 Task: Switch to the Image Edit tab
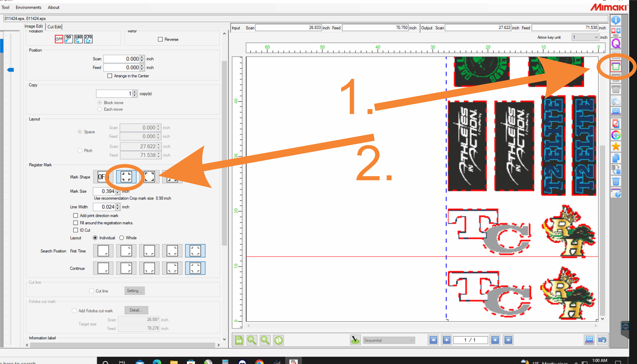pyautogui.click(x=33, y=26)
